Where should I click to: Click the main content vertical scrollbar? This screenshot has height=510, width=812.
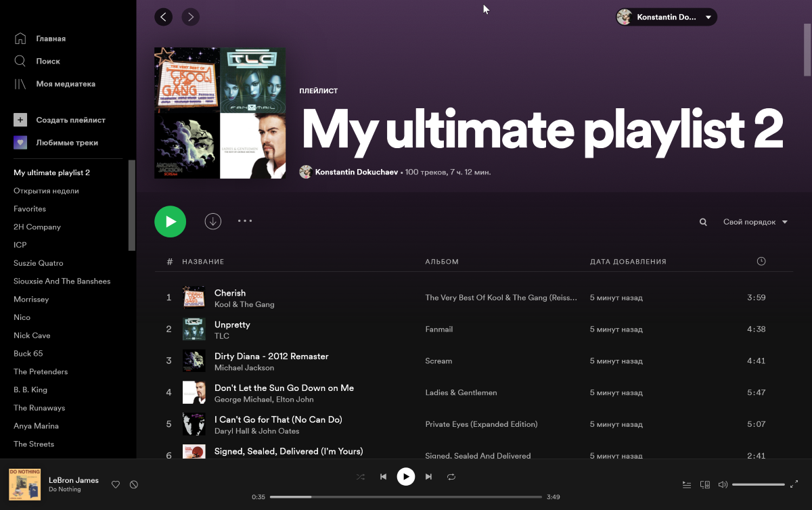tap(807, 49)
